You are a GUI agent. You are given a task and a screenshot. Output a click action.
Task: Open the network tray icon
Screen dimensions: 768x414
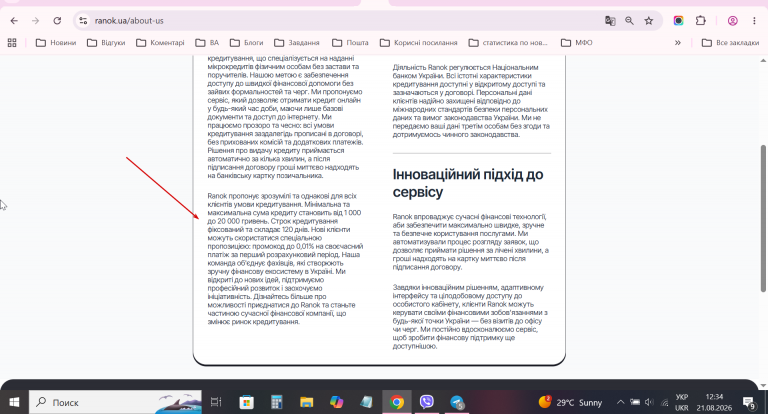pyautogui.click(x=664, y=402)
